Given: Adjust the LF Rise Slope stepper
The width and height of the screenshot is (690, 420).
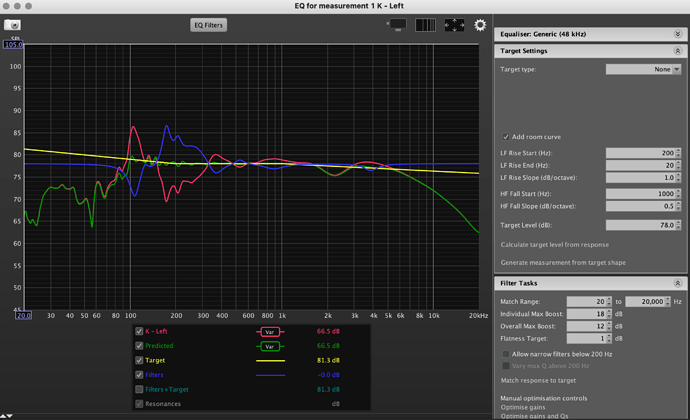Looking at the screenshot, I should point(678,177).
